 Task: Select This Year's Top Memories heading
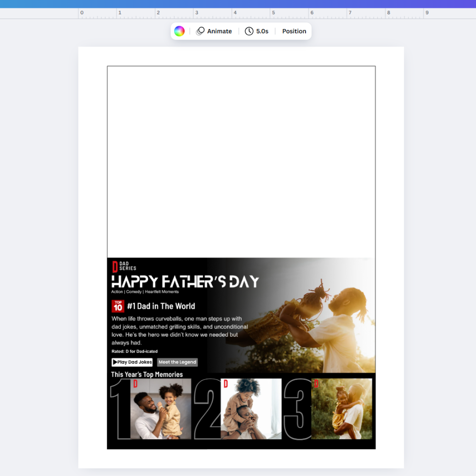pyautogui.click(x=147, y=374)
